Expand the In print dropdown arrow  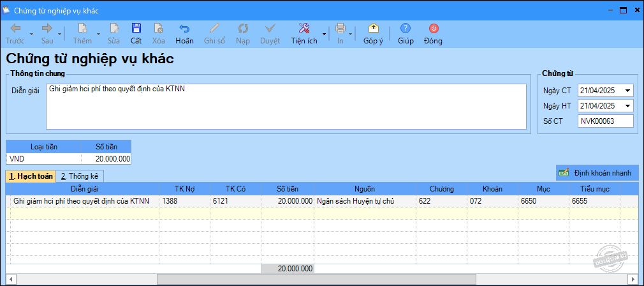point(350,34)
